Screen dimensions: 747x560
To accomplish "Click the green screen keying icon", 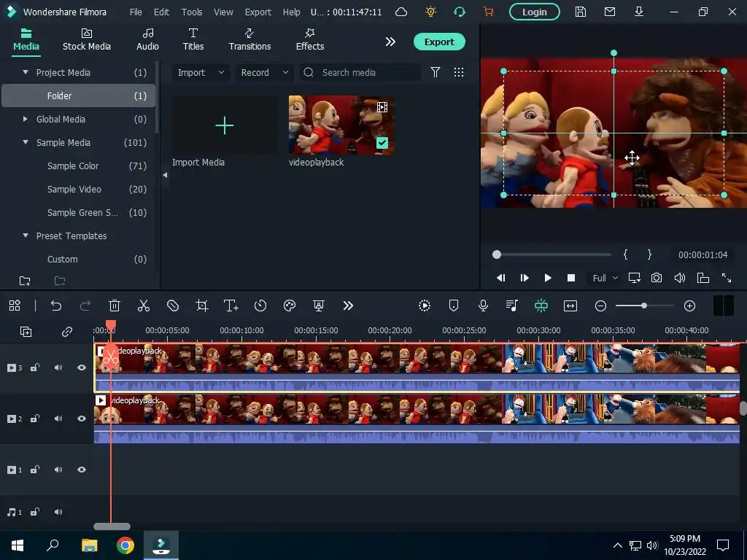I will click(319, 306).
